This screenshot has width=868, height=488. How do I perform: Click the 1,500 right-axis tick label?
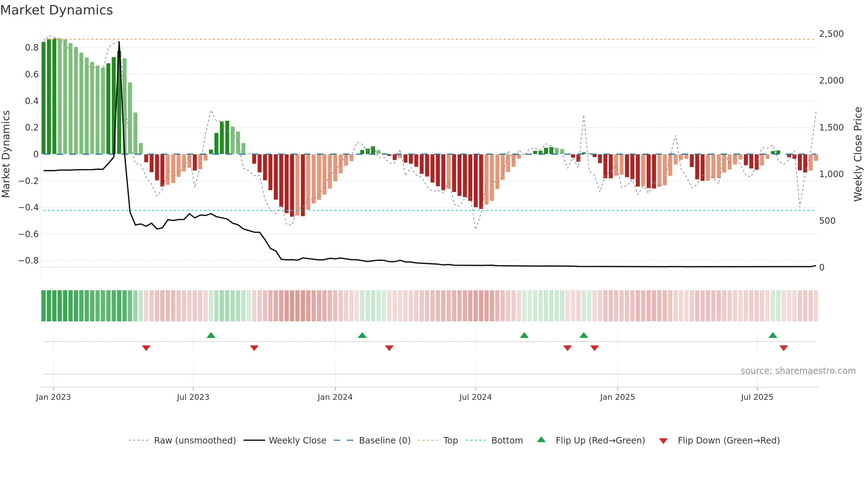click(831, 127)
